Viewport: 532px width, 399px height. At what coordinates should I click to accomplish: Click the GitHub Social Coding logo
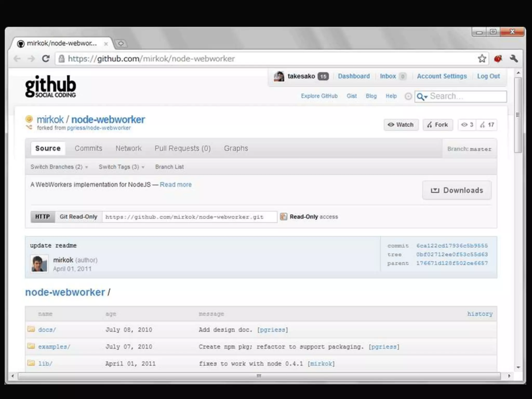[51, 87]
